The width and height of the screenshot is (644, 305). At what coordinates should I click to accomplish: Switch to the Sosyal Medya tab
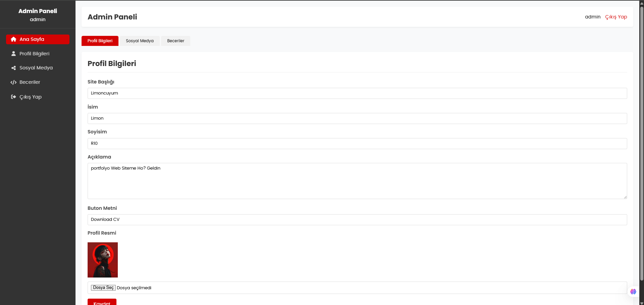coord(140,41)
